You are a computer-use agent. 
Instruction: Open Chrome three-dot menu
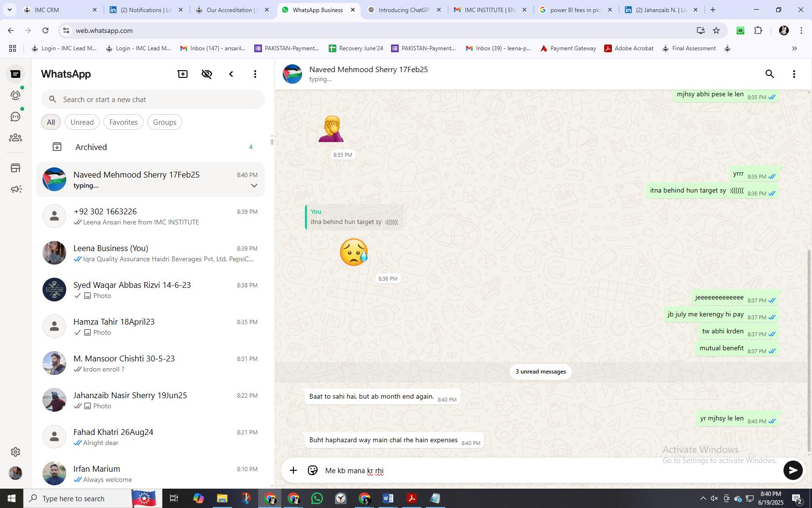coord(801,30)
